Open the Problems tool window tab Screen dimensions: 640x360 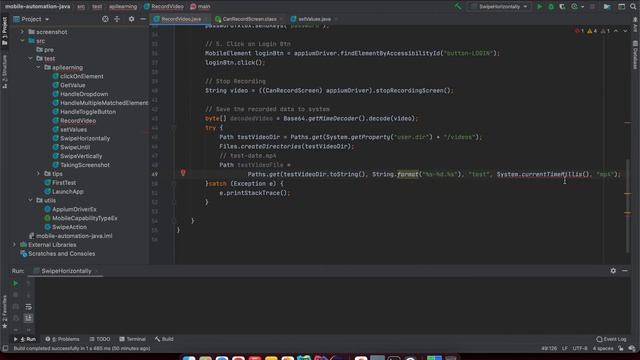point(62,339)
